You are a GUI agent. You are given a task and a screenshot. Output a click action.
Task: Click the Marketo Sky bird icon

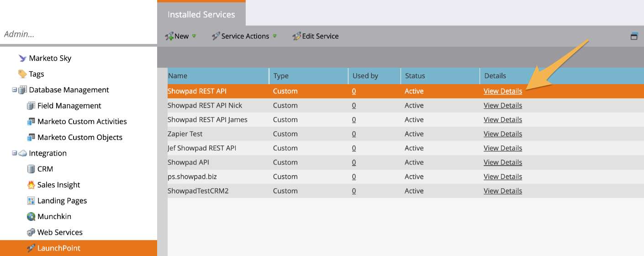(x=22, y=58)
